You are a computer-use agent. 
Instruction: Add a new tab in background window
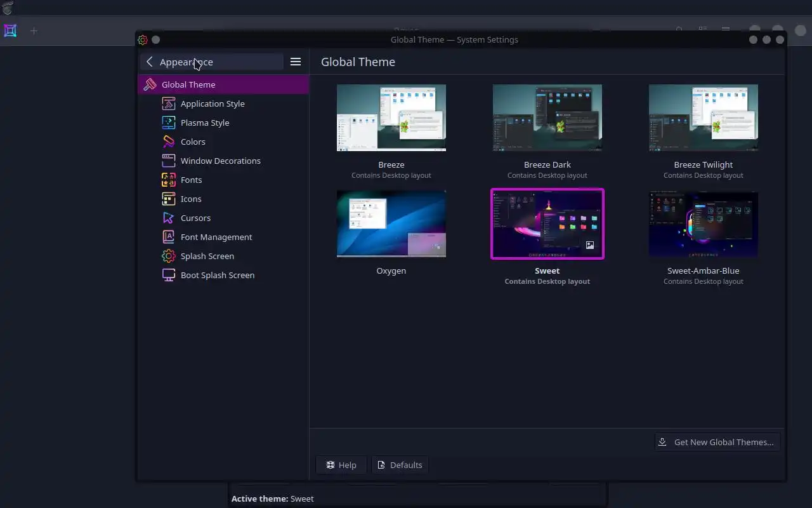34,30
